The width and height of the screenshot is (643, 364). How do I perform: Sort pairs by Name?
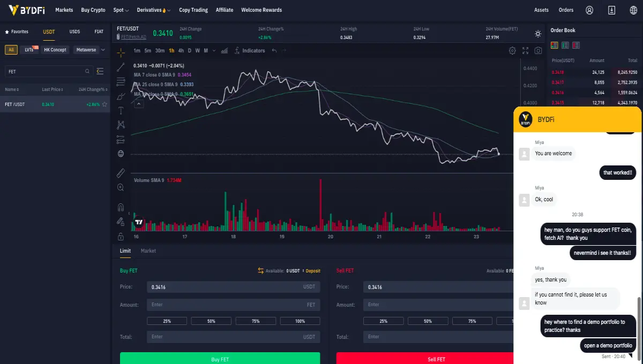(x=12, y=89)
